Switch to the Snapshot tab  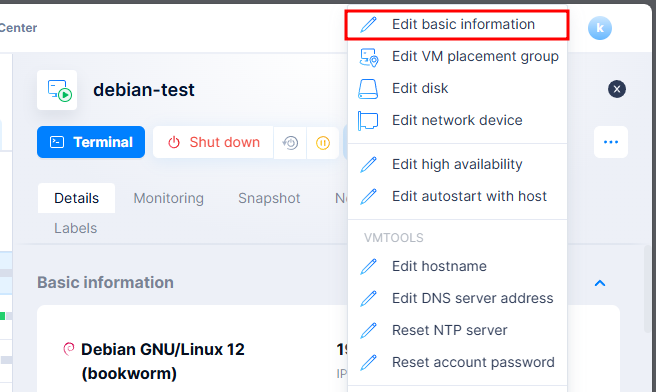tap(269, 198)
